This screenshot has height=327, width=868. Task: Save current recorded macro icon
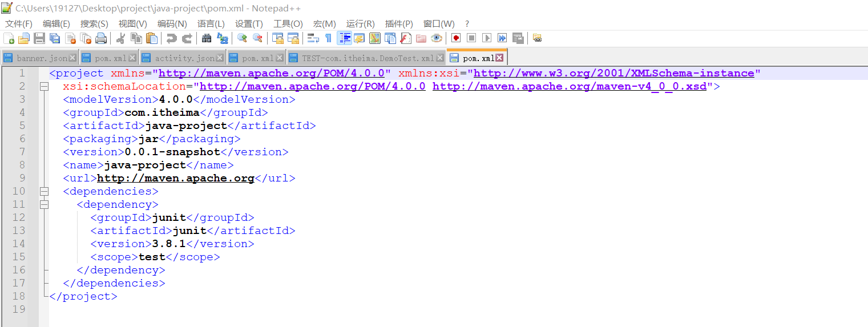518,38
